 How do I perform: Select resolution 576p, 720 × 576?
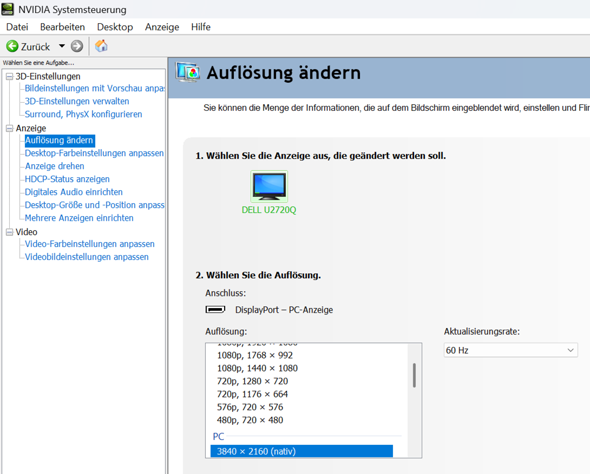pyautogui.click(x=250, y=407)
